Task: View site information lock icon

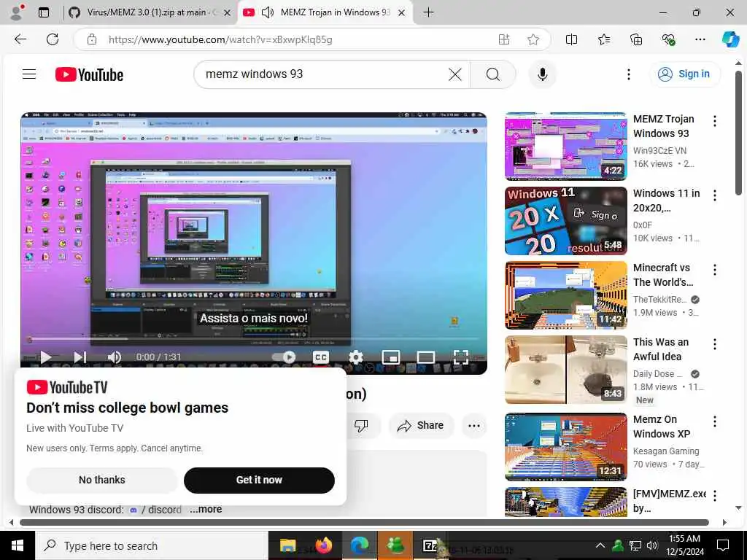Action: (x=92, y=39)
